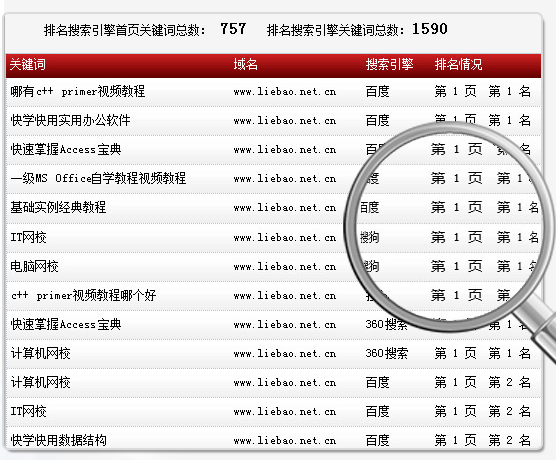Open keyword 一级MS Office自学教程视频教程
556x460 pixels.
coord(98,178)
